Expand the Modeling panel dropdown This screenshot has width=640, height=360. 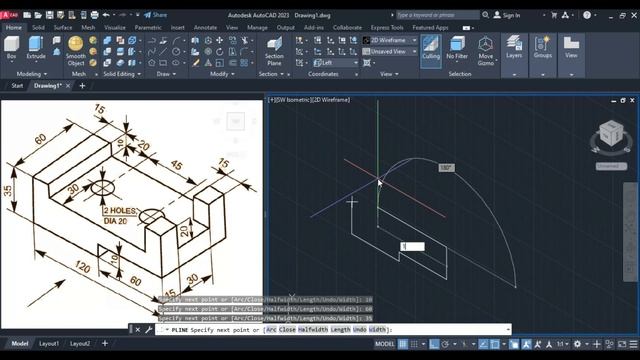(32, 74)
